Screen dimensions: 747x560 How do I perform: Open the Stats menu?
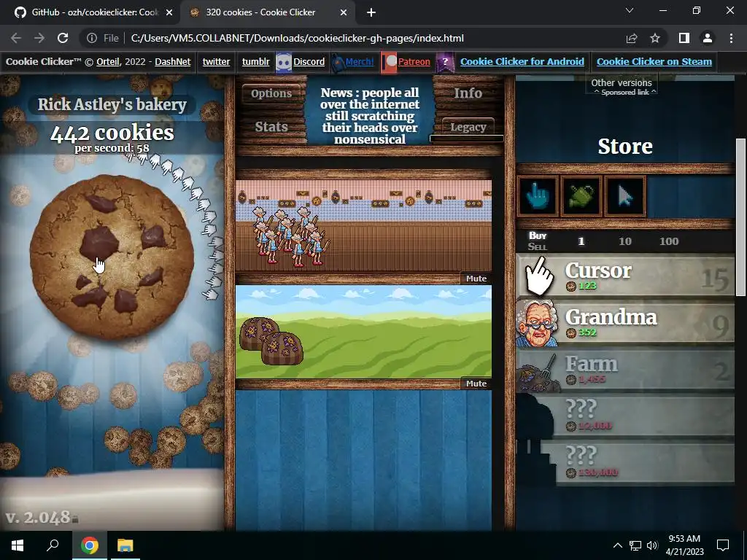271,127
